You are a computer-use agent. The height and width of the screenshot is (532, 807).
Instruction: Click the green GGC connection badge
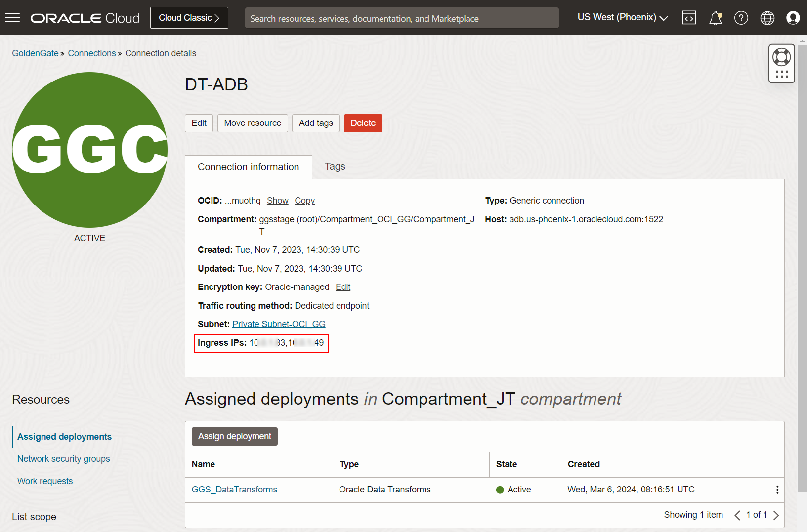[x=90, y=150]
